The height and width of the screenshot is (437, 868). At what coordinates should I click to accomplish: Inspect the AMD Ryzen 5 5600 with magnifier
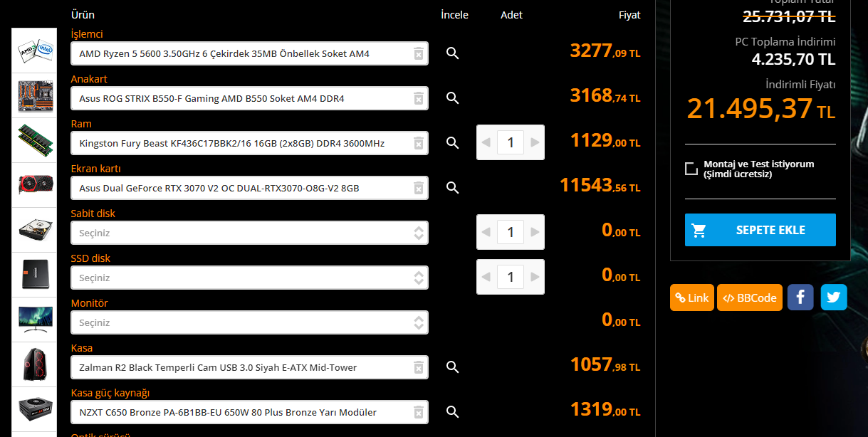(452, 53)
